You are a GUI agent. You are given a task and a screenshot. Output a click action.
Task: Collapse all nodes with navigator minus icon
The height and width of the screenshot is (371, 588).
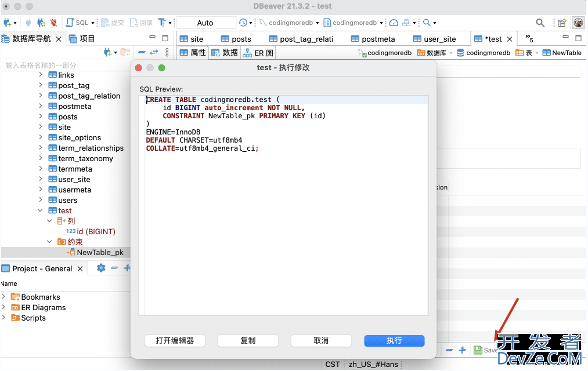click(x=142, y=52)
